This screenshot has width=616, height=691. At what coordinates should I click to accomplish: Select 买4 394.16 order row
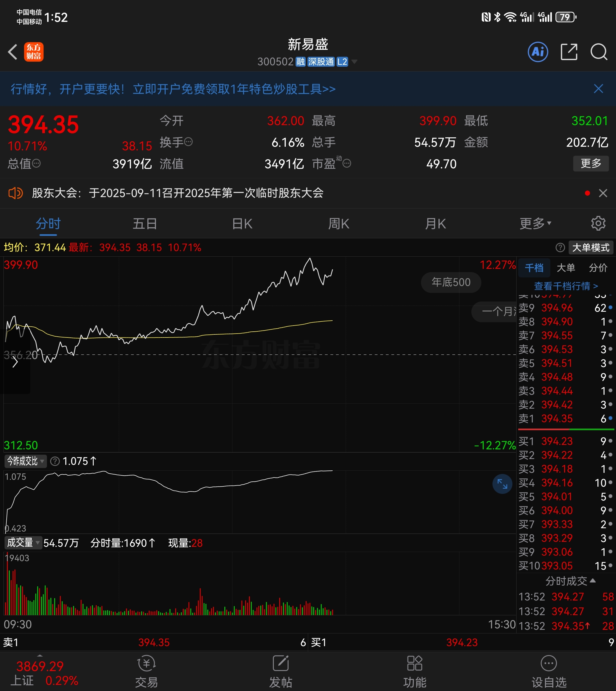click(x=566, y=483)
